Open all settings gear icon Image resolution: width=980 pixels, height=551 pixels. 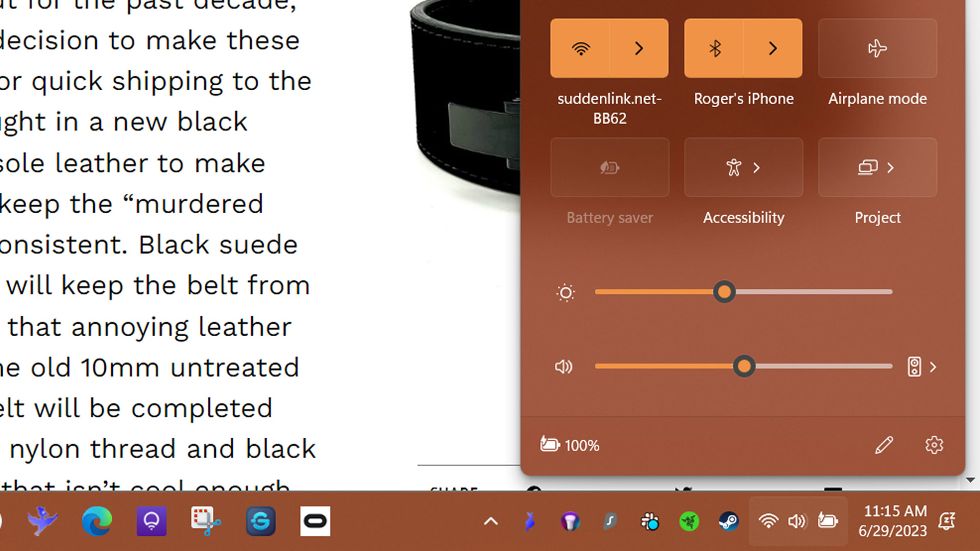point(934,445)
